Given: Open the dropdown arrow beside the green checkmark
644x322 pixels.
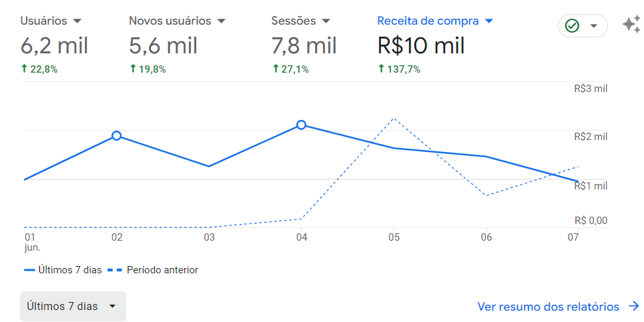Looking at the screenshot, I should 593,26.
